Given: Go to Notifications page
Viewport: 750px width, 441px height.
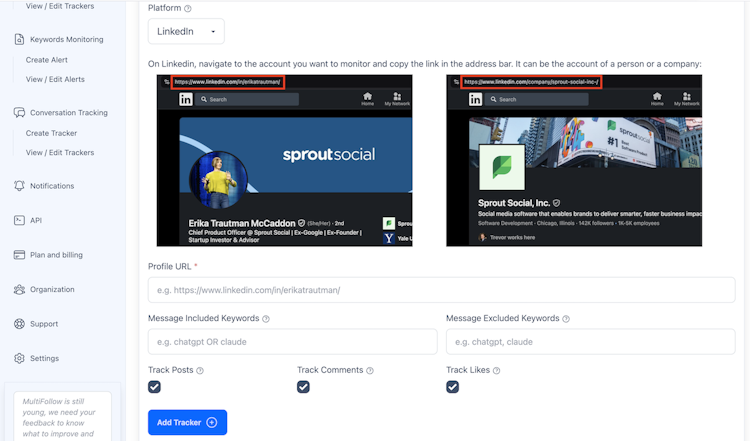Looking at the screenshot, I should (52, 186).
